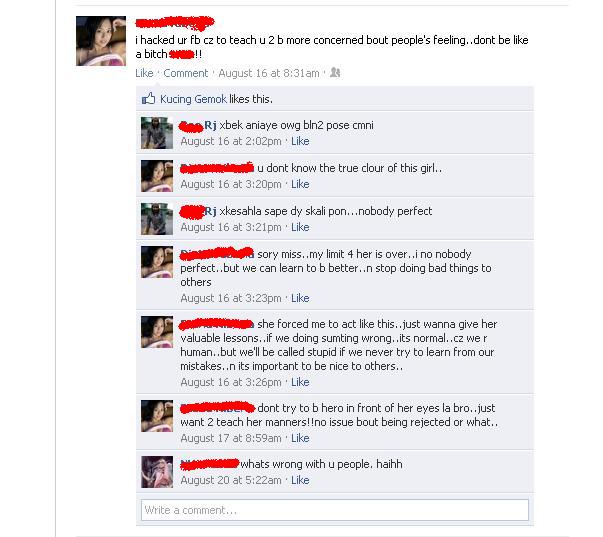
Task: Open Kucing Gemok's profile link
Action: point(193,99)
